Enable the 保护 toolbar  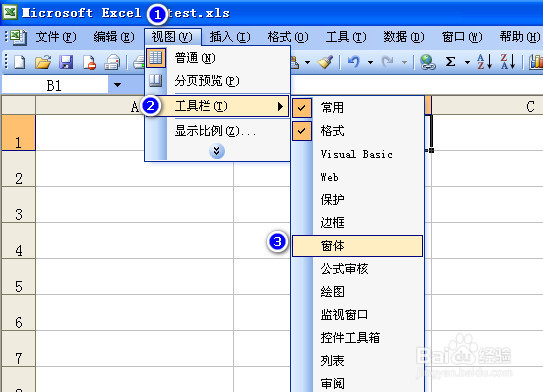[x=357, y=200]
